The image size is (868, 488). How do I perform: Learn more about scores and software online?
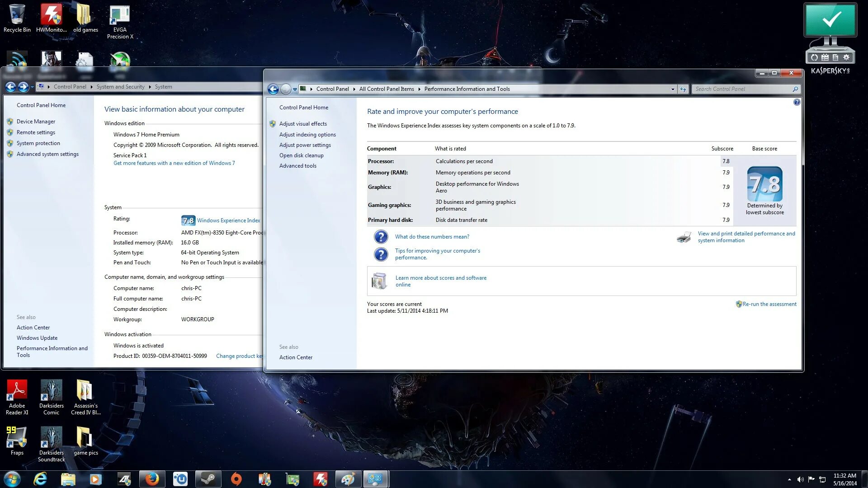[441, 281]
